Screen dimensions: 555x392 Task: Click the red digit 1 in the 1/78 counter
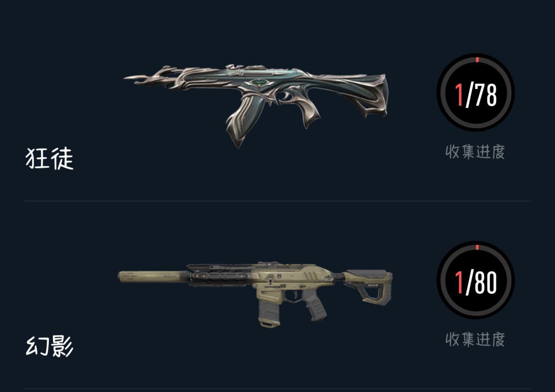click(459, 95)
